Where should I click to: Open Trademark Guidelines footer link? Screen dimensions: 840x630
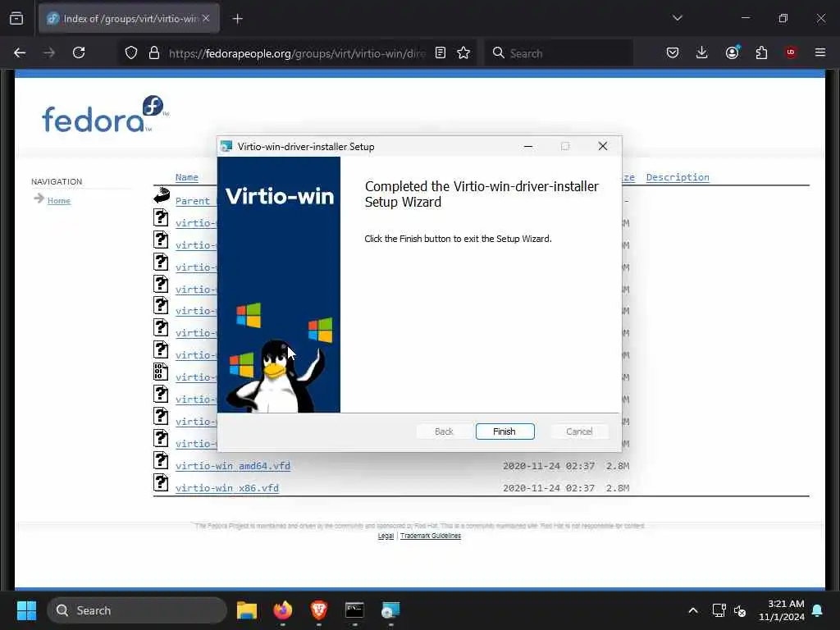pyautogui.click(x=430, y=536)
